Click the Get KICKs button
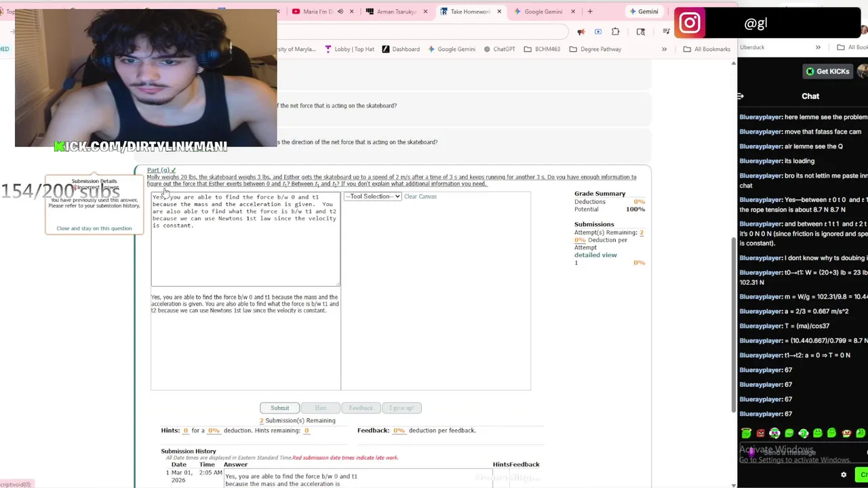This screenshot has width=868, height=488. [x=827, y=71]
